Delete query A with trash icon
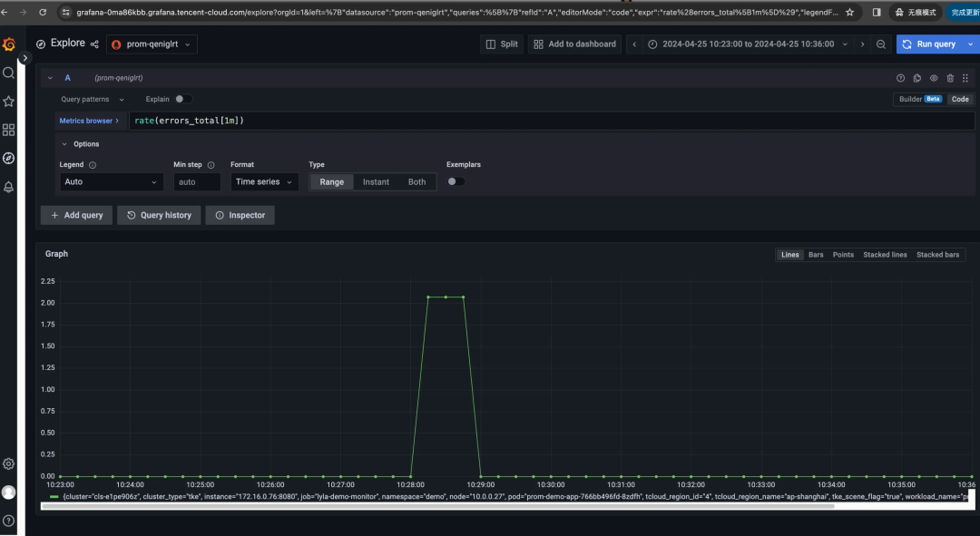 pos(950,78)
